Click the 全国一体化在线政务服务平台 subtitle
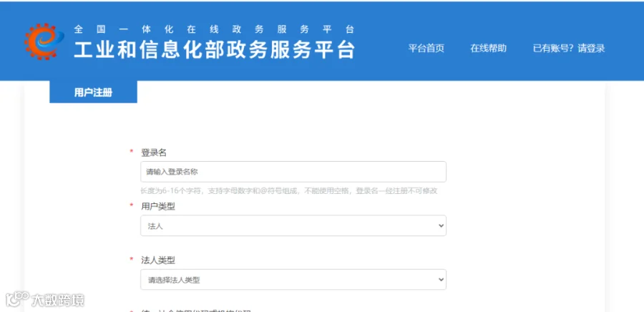 (x=214, y=29)
